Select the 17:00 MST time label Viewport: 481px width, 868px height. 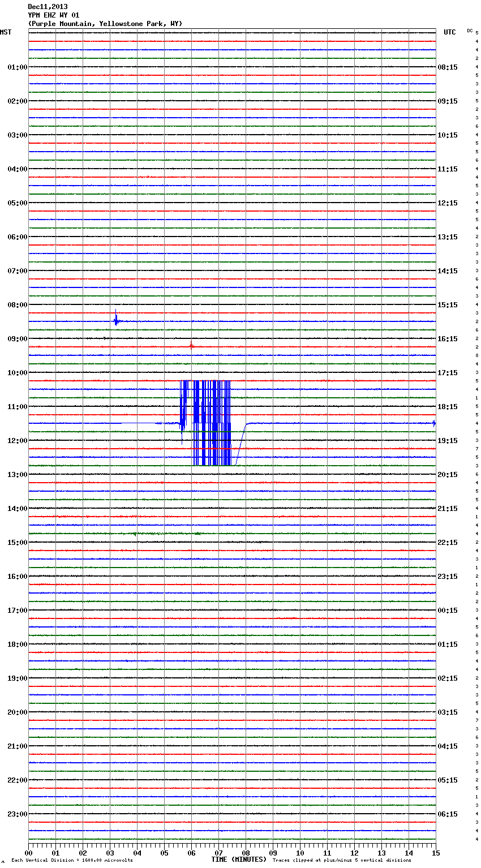click(18, 611)
